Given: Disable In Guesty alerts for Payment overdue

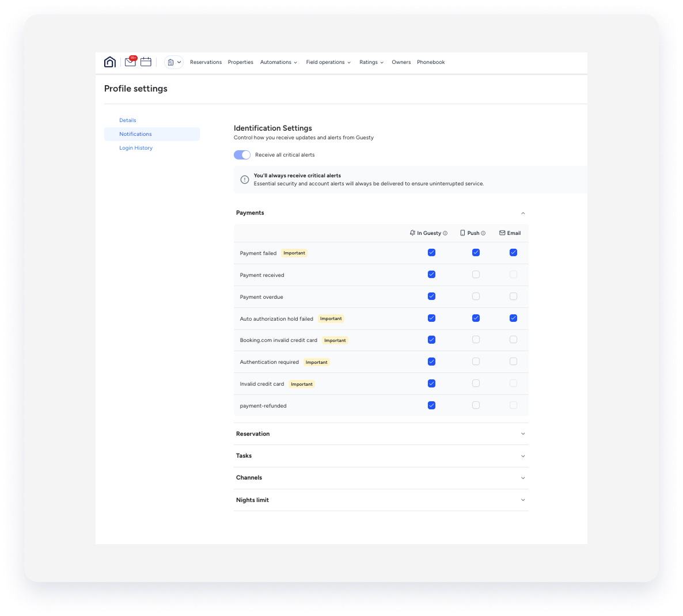Looking at the screenshot, I should (x=431, y=296).
